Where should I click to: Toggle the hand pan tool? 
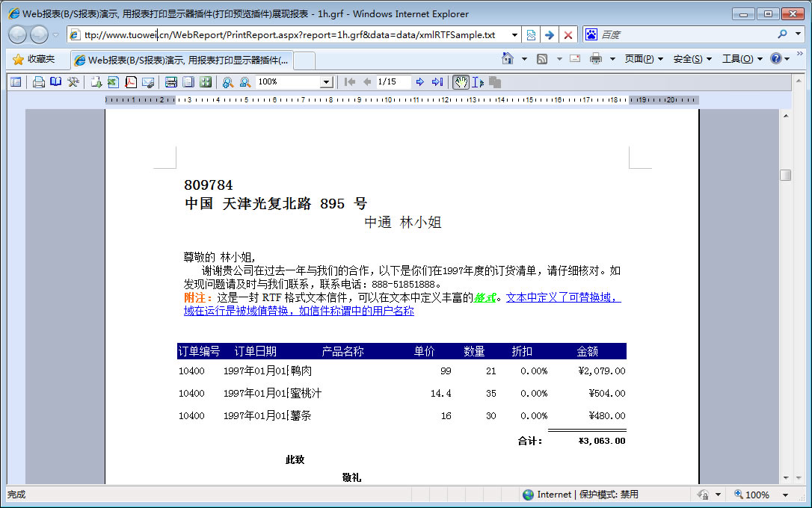click(461, 82)
